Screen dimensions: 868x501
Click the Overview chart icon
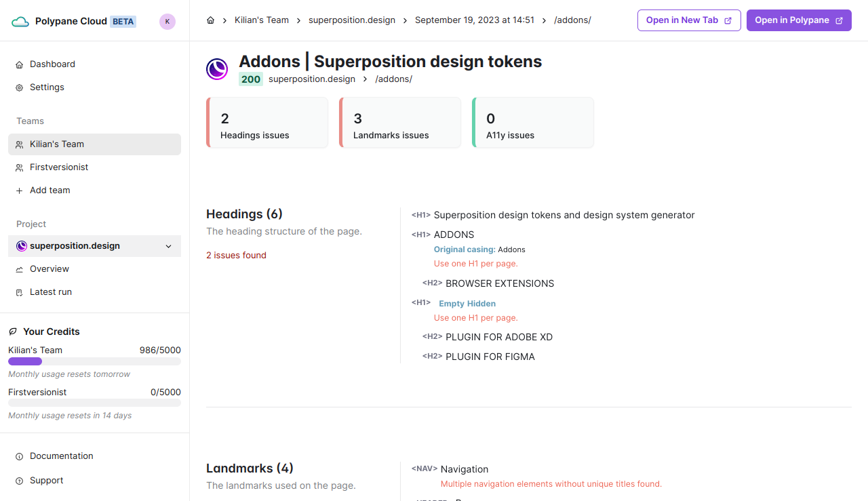[19, 269]
